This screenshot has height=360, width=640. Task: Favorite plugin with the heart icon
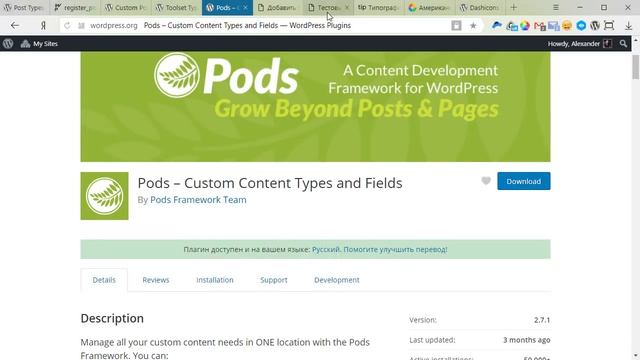(486, 180)
